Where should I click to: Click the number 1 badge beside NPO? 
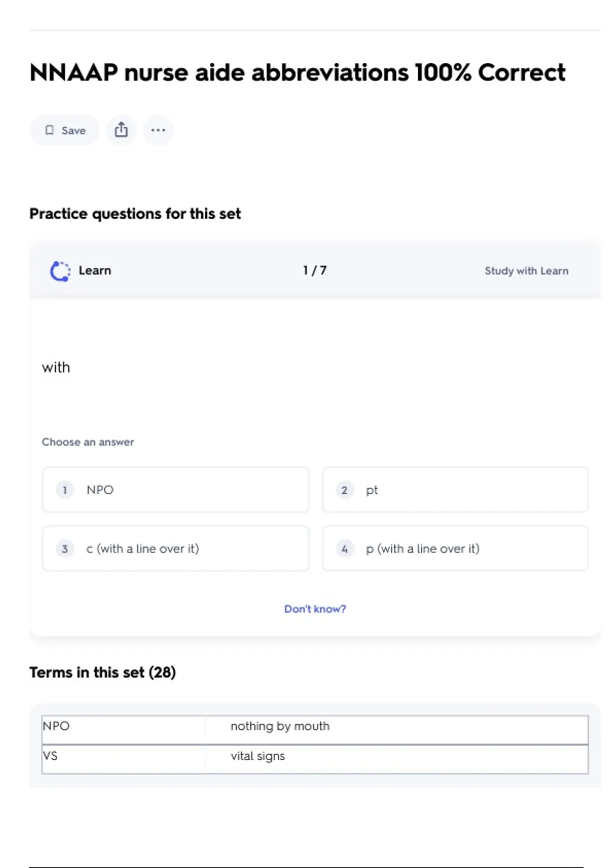(65, 490)
